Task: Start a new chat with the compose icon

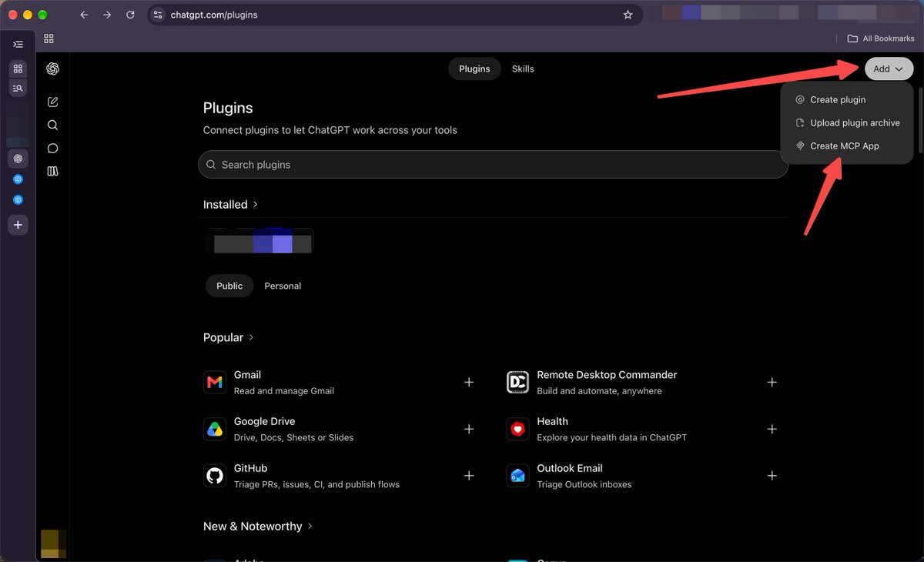Action: [52, 102]
